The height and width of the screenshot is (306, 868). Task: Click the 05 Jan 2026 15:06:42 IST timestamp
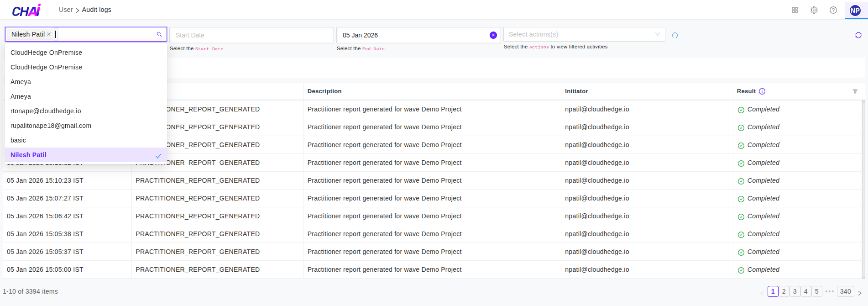point(45,216)
